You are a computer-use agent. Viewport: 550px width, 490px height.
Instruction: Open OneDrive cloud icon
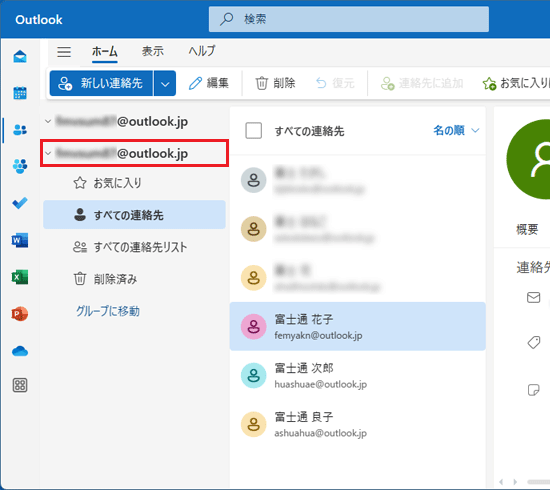20,351
